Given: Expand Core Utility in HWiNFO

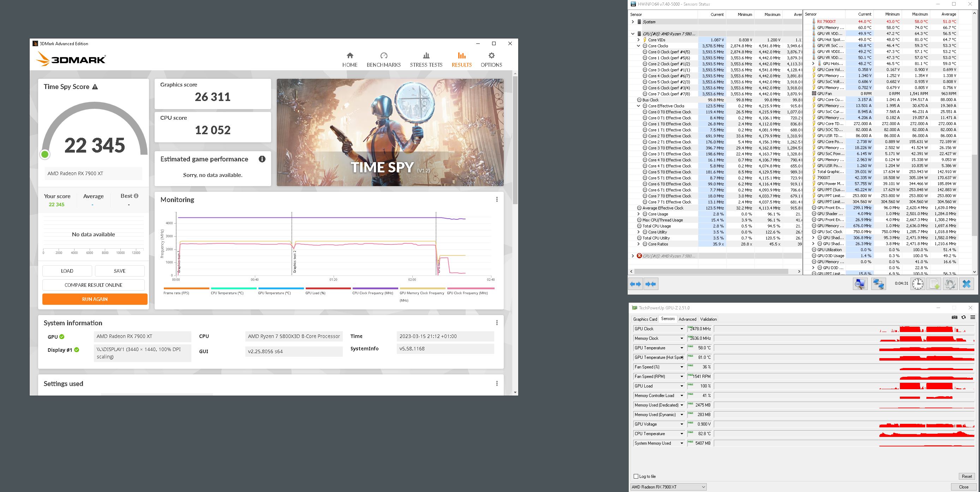Looking at the screenshot, I should [639, 232].
